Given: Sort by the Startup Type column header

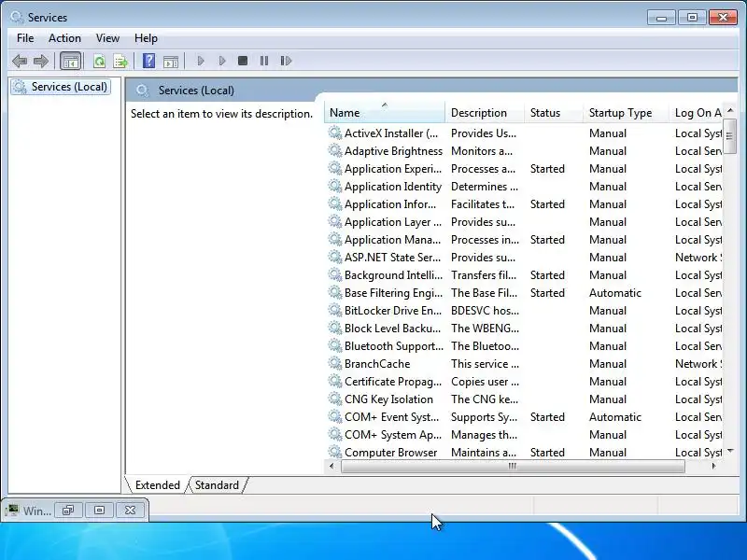Looking at the screenshot, I should pyautogui.click(x=626, y=112).
